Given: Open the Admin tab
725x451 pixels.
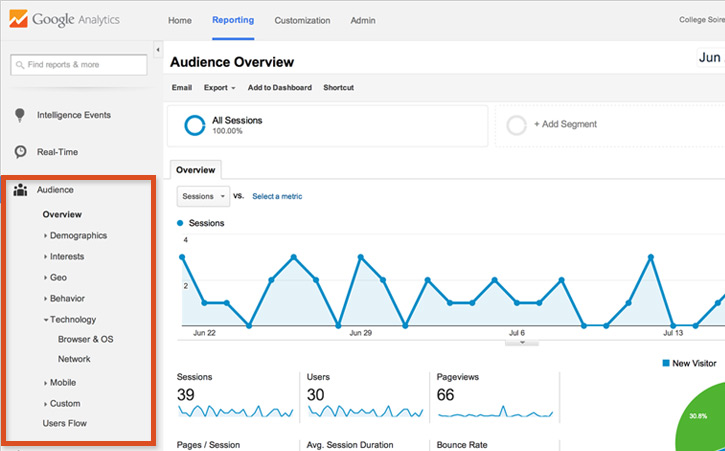Looking at the screenshot, I should coord(364,20).
